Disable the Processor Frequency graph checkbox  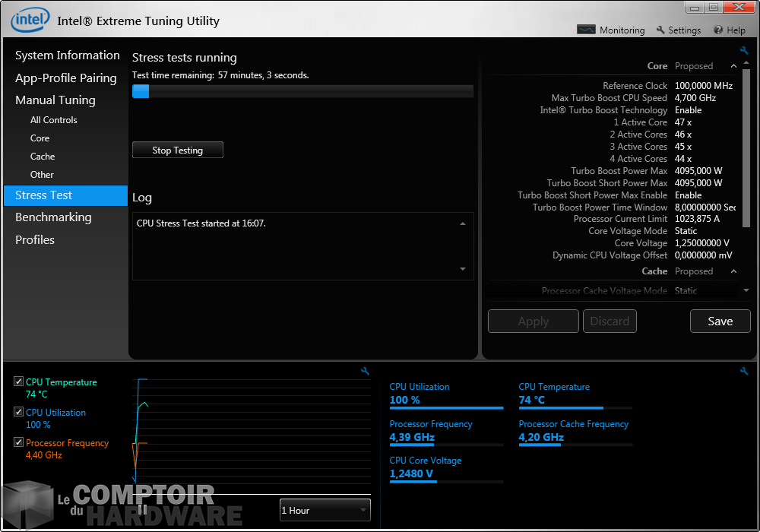(x=19, y=442)
